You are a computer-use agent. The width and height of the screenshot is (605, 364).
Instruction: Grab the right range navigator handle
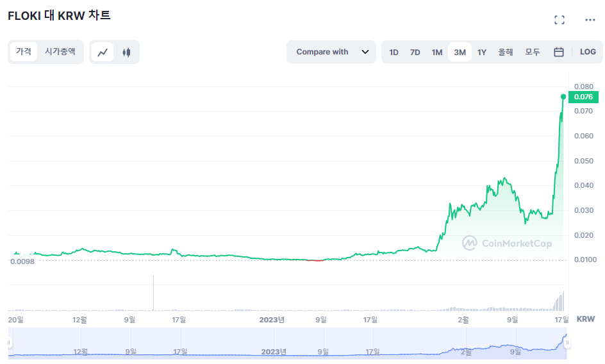[x=567, y=342]
